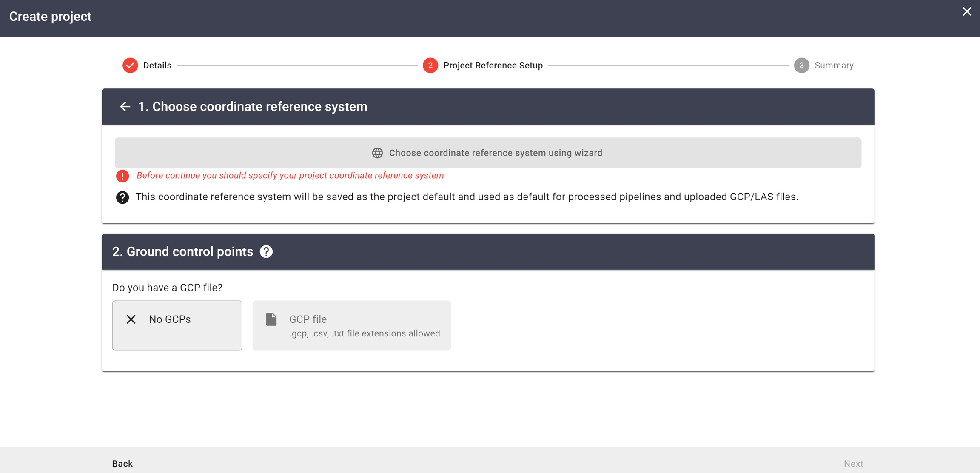Click the '.gcp, .csv, .txt file extensions allowed' text
The width and height of the screenshot is (980, 473).
click(x=365, y=333)
